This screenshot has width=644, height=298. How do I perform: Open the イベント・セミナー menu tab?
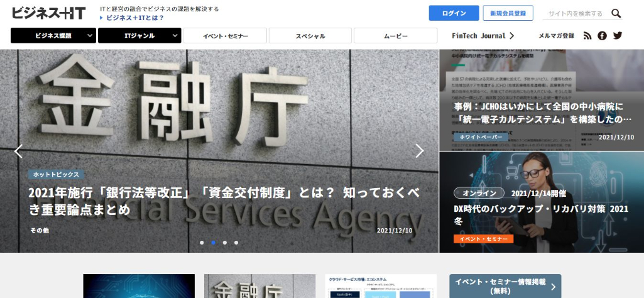point(225,36)
